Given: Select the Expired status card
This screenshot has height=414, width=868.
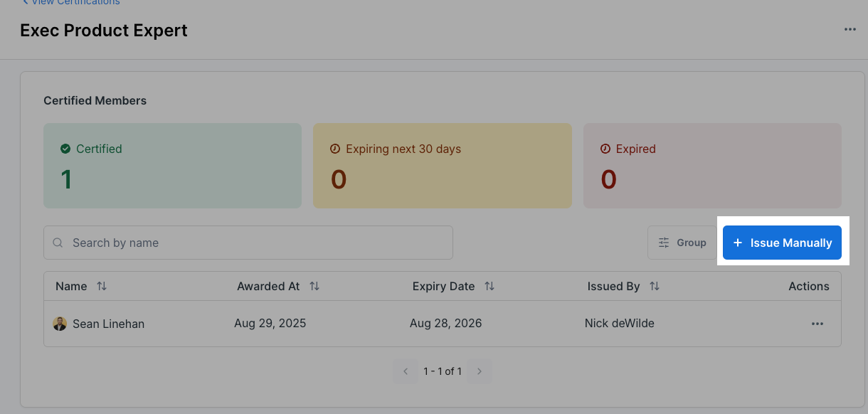Looking at the screenshot, I should pyautogui.click(x=712, y=166).
